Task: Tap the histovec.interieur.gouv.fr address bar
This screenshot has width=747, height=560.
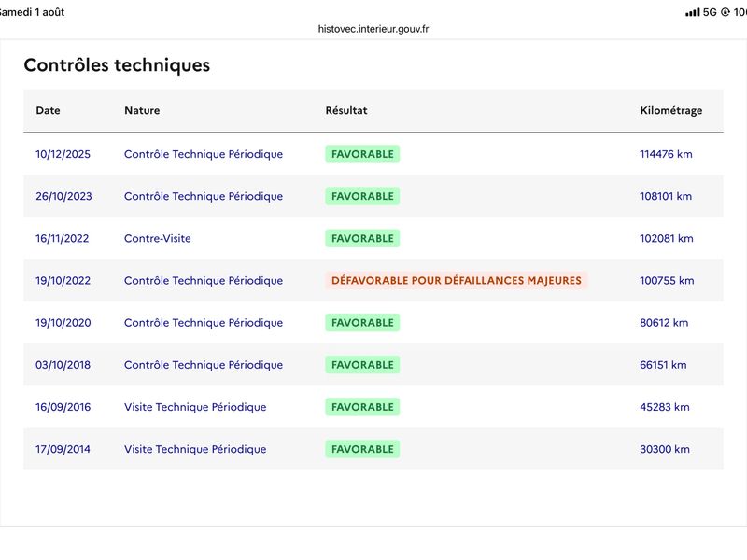Action: [373, 29]
